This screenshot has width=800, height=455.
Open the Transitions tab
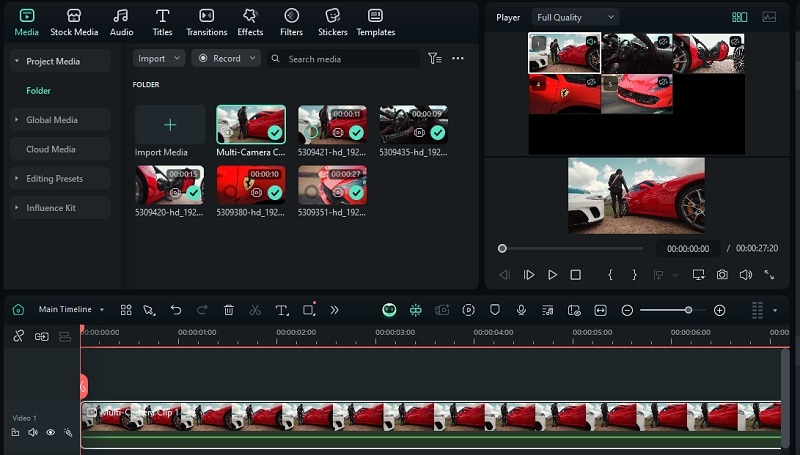tap(207, 23)
